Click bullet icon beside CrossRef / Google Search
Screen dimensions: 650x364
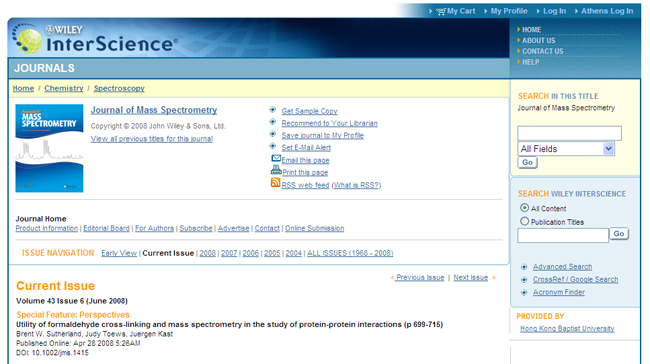tap(524, 280)
